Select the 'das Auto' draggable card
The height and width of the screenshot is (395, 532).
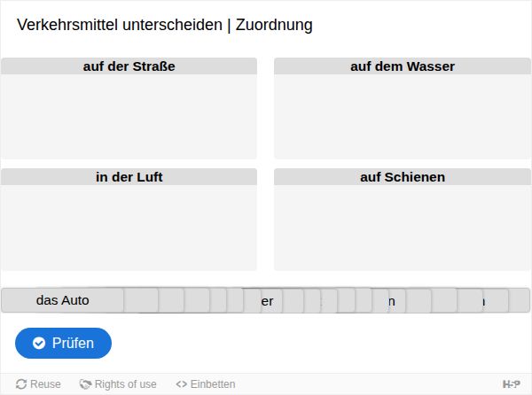coord(63,300)
